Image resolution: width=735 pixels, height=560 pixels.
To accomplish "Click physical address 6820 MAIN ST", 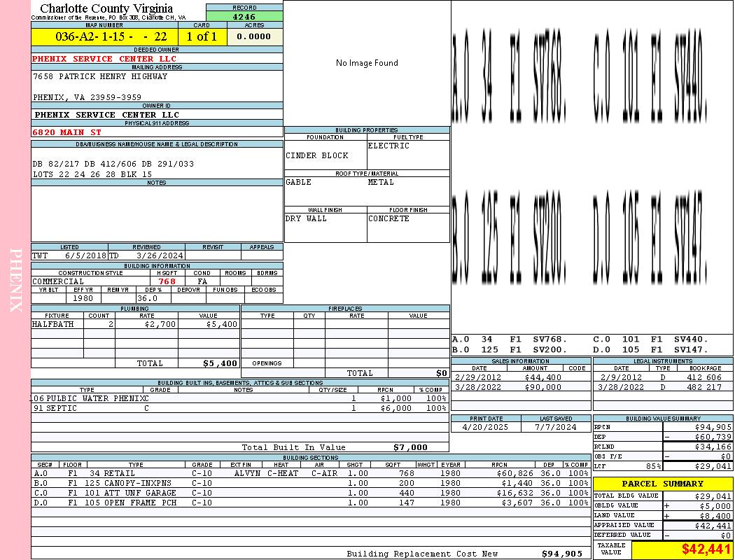I will 66,132.
